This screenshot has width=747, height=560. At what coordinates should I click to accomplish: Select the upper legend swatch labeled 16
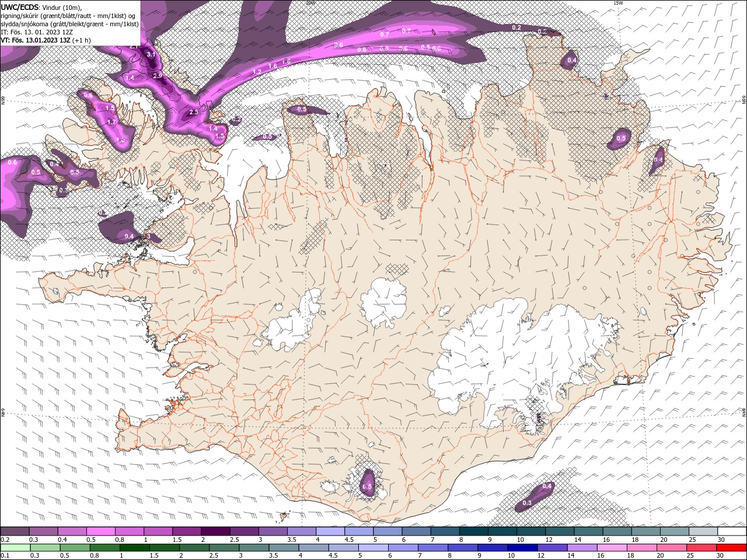tap(617, 531)
